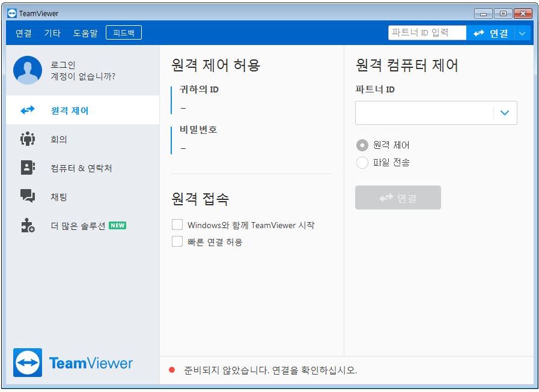
Task: Click the 비밀번호 value
Action: tap(183, 148)
